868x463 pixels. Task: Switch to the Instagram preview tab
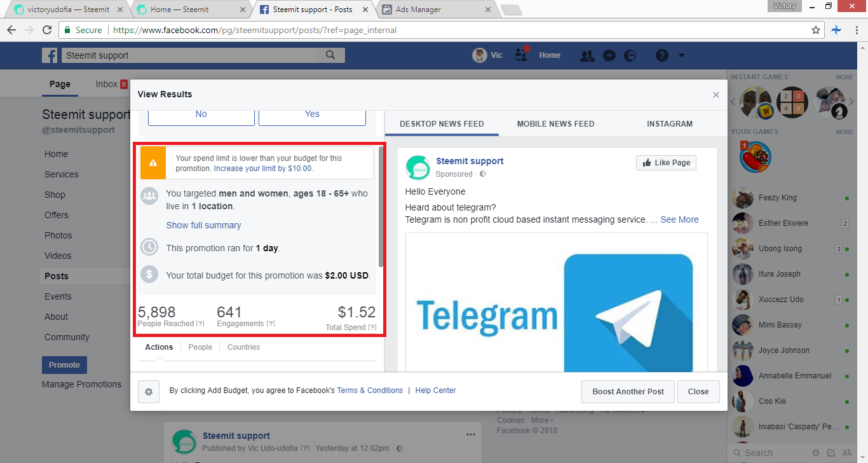[670, 124]
